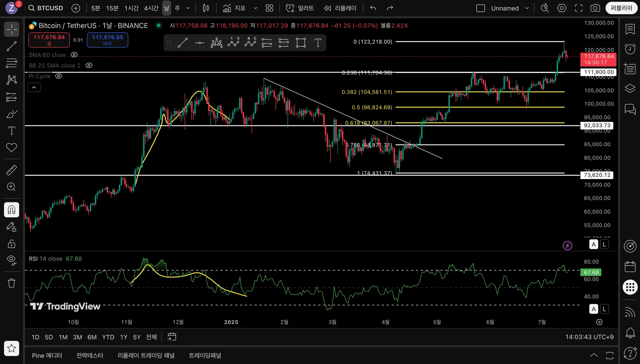Click the zoom in magnifier tool
Viewport: 640px width, 364px height.
pyautogui.click(x=11, y=187)
